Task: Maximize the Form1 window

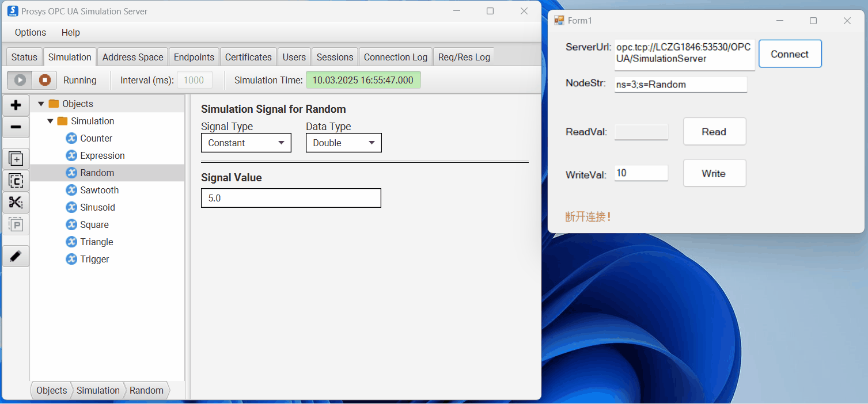Action: pyautogui.click(x=813, y=21)
